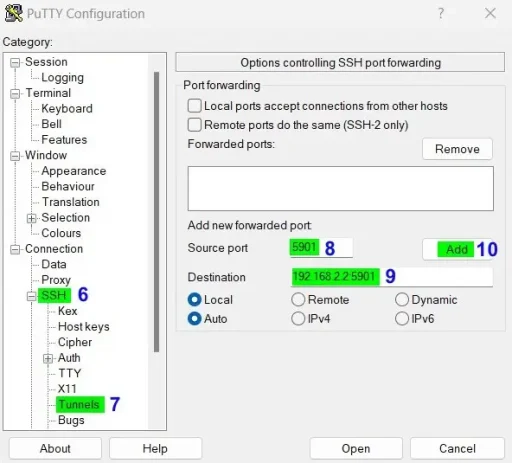The height and width of the screenshot is (463, 512).
Task: Click the category tree vertical scrollbar
Action: [156, 212]
